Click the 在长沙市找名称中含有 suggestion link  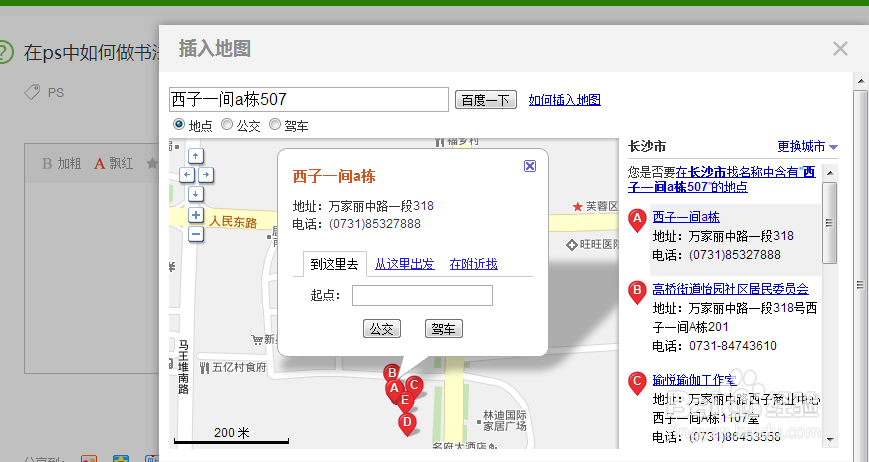[x=722, y=179]
